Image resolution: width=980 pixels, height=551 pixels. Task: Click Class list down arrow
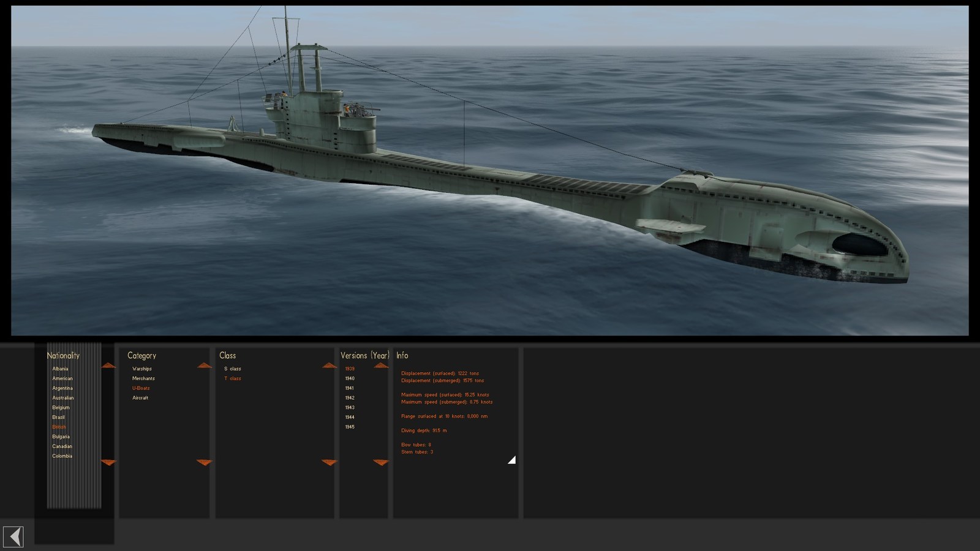click(330, 462)
